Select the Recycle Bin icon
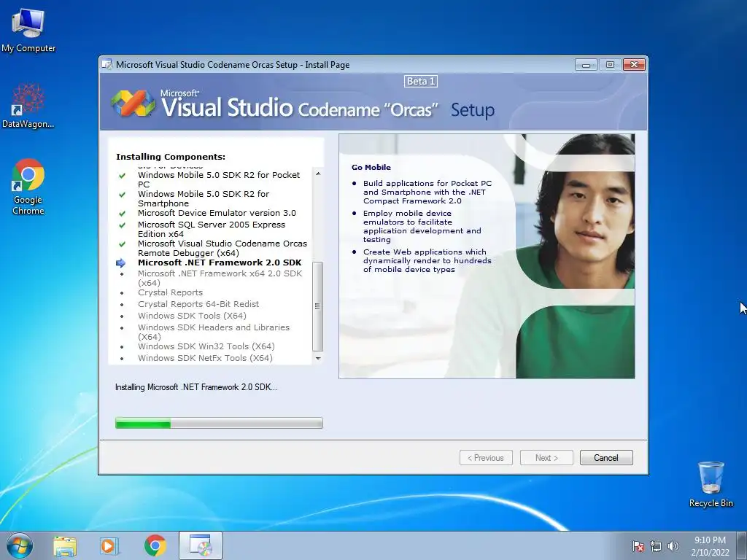The height and width of the screenshot is (560, 747). coord(711,484)
